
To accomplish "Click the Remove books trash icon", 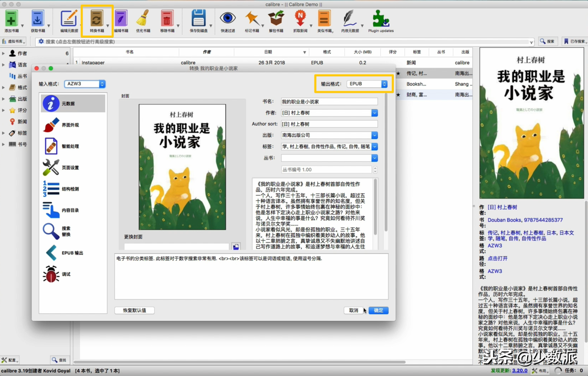I will (x=167, y=19).
